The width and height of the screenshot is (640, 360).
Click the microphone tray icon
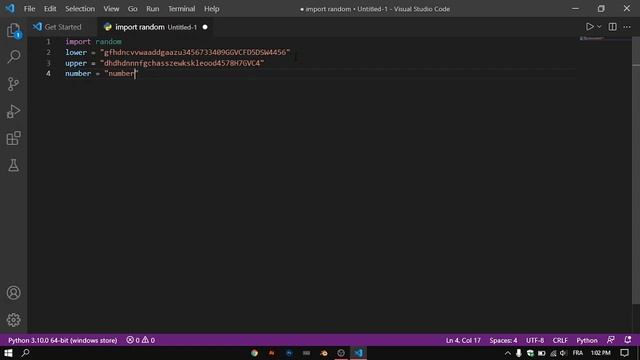pyautogui.click(x=518, y=353)
